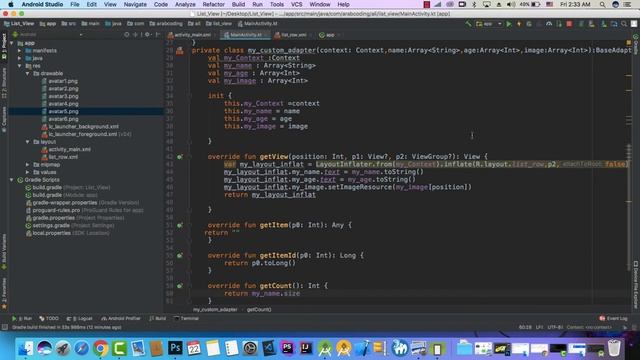Collapse the Gradle Scripts node

coord(12,180)
